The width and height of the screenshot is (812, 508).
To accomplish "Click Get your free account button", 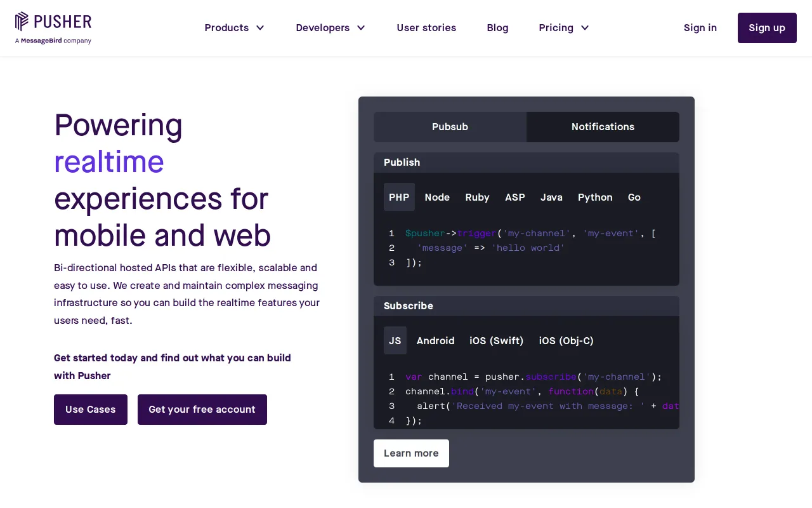I will pos(202,410).
